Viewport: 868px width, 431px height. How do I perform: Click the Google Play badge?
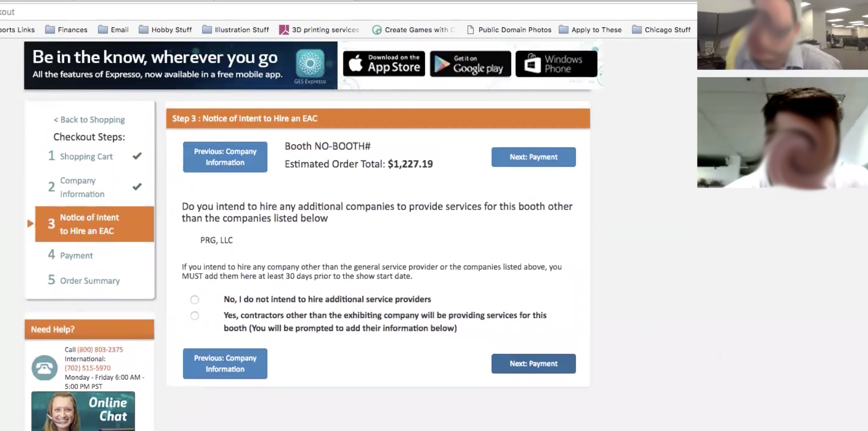click(x=470, y=64)
